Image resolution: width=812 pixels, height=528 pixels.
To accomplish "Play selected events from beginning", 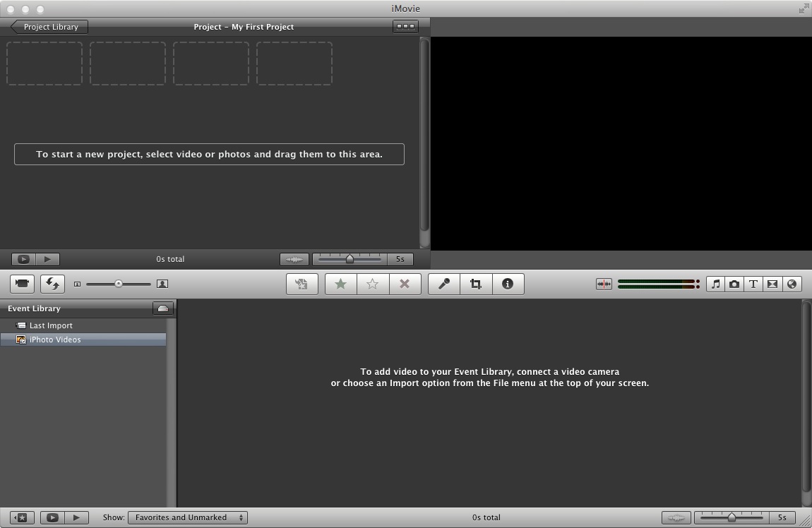I will coord(77,517).
